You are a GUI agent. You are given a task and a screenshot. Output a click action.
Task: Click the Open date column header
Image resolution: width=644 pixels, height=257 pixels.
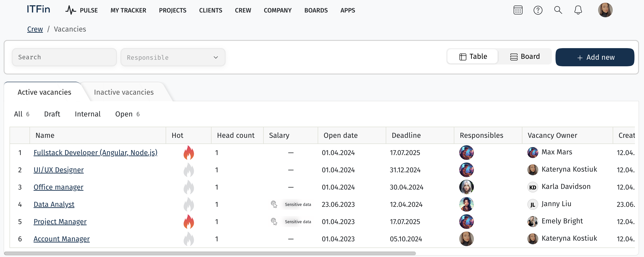352,135
